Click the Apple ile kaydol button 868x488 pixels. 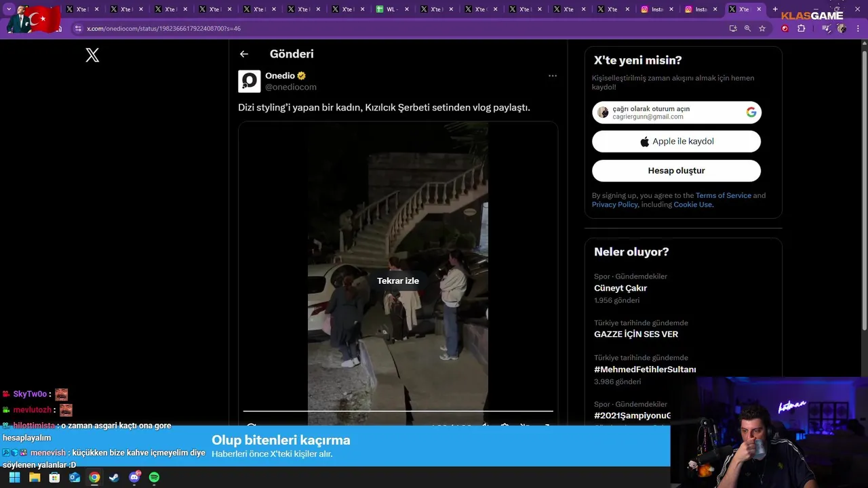point(676,142)
